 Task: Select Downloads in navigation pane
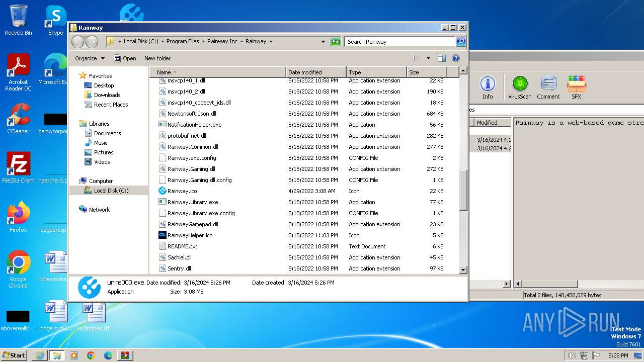pyautogui.click(x=107, y=95)
